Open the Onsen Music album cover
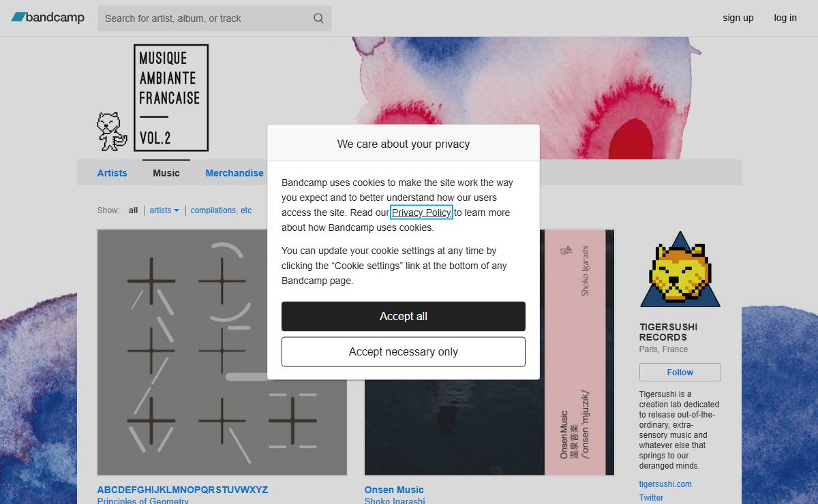 (x=489, y=352)
